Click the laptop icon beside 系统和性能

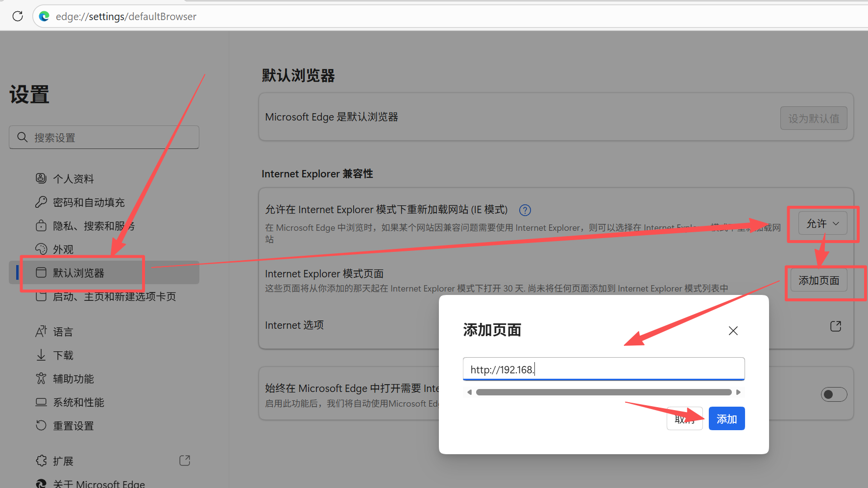41,402
